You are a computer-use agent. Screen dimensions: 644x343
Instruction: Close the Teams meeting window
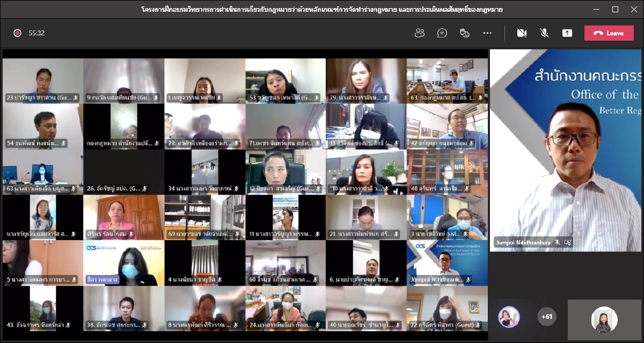[634, 9]
